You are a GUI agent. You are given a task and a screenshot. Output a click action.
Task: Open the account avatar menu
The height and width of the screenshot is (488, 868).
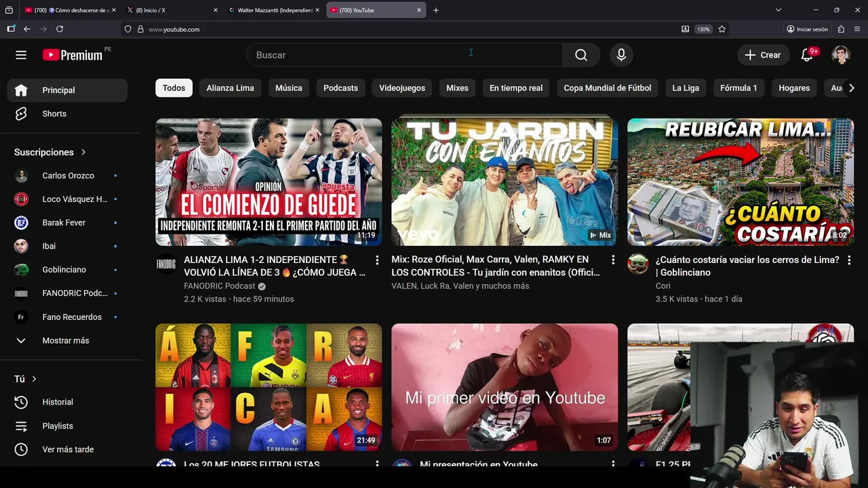point(841,55)
